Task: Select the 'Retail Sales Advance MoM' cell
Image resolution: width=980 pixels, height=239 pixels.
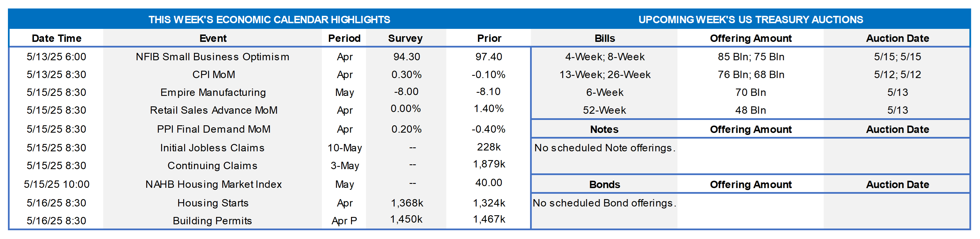Action: coord(214,110)
